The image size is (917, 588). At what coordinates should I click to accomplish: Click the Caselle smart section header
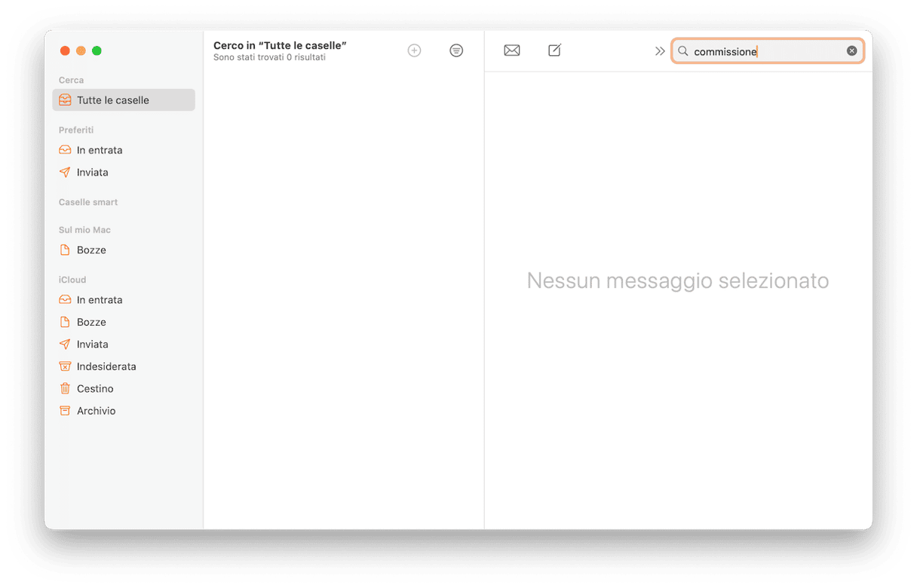[x=88, y=202]
